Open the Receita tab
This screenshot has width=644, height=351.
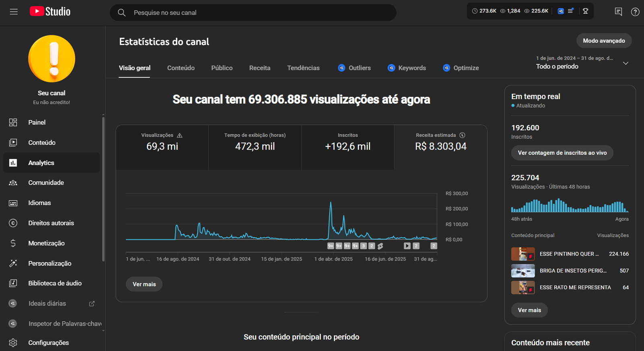(260, 68)
